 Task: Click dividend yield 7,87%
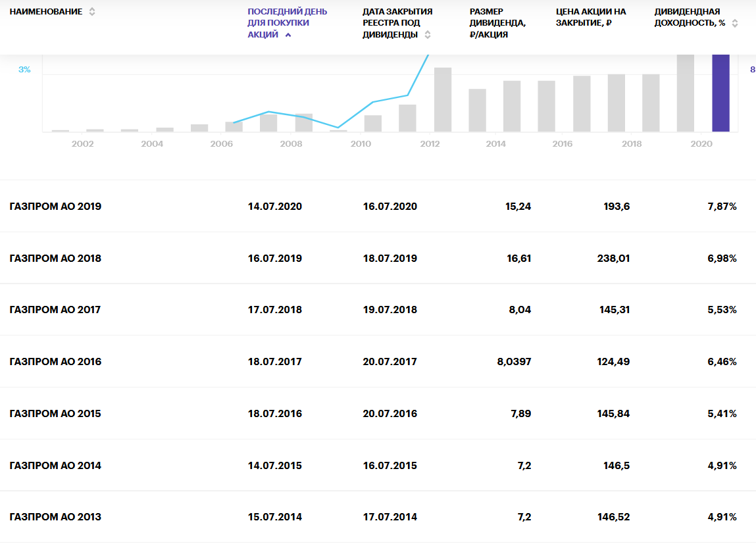tap(722, 207)
